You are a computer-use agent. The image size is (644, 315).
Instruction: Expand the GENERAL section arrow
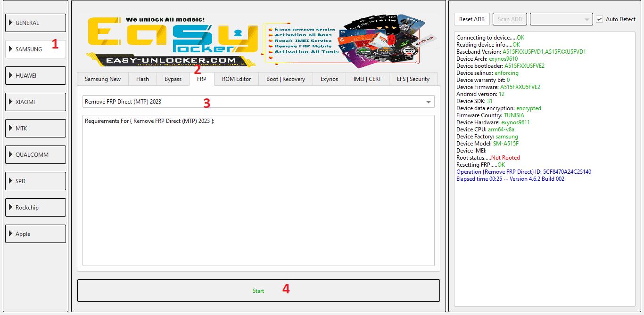click(x=10, y=23)
